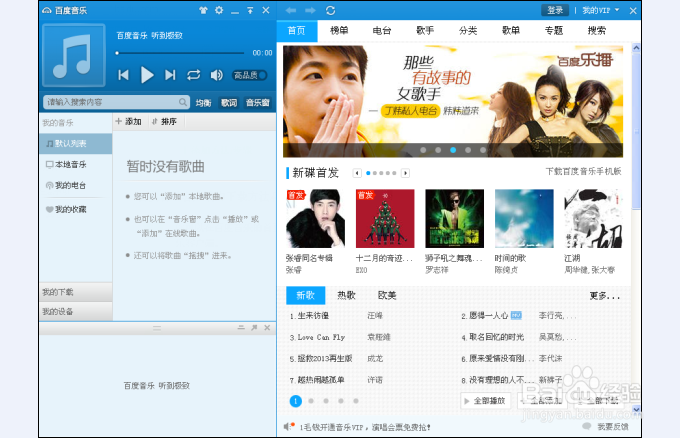Show lyrics with the 歌词 button
Viewport: 680px width, 438px height.
[x=229, y=103]
